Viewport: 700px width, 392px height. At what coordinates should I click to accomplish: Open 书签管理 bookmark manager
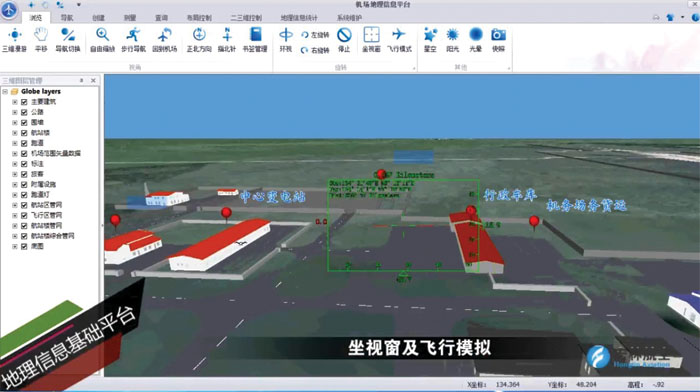click(255, 40)
